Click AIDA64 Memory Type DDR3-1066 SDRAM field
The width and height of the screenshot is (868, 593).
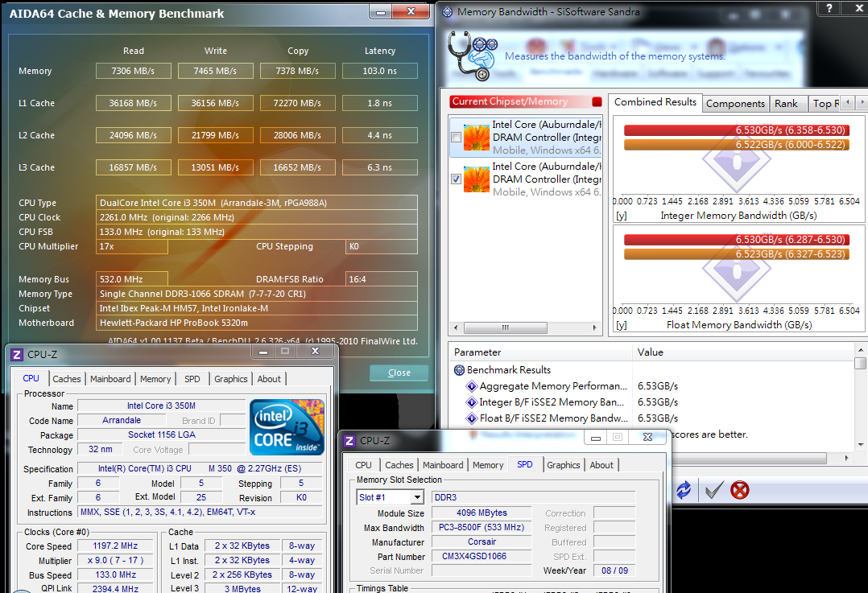tap(257, 294)
